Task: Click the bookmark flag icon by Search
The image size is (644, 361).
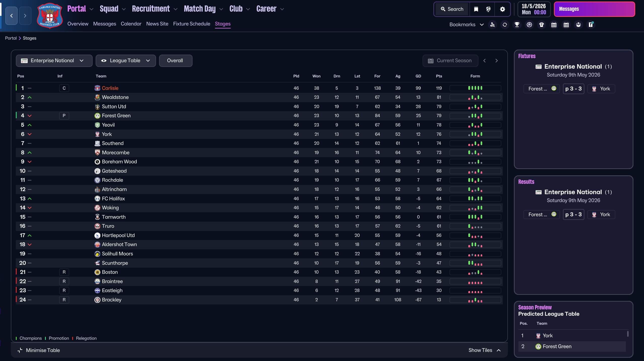Action: (x=476, y=9)
